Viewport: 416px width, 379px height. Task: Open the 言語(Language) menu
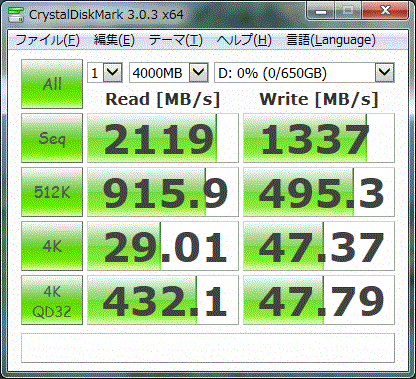click(x=331, y=40)
